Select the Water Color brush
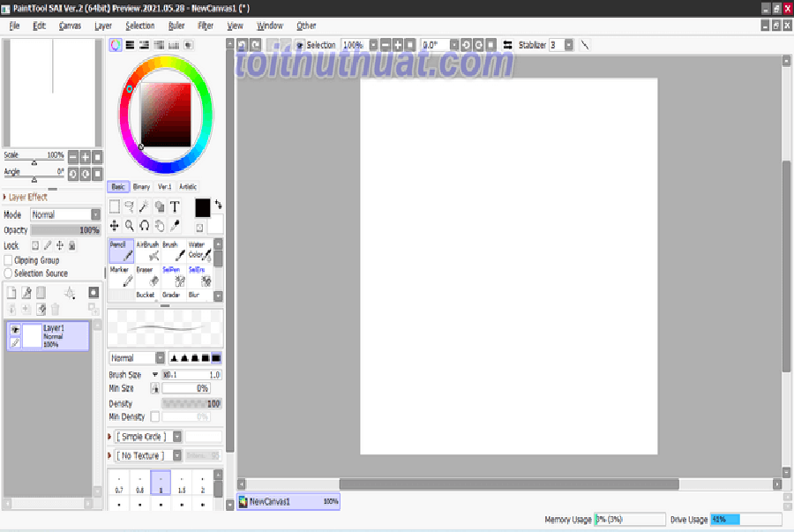The image size is (794, 532). click(x=199, y=251)
